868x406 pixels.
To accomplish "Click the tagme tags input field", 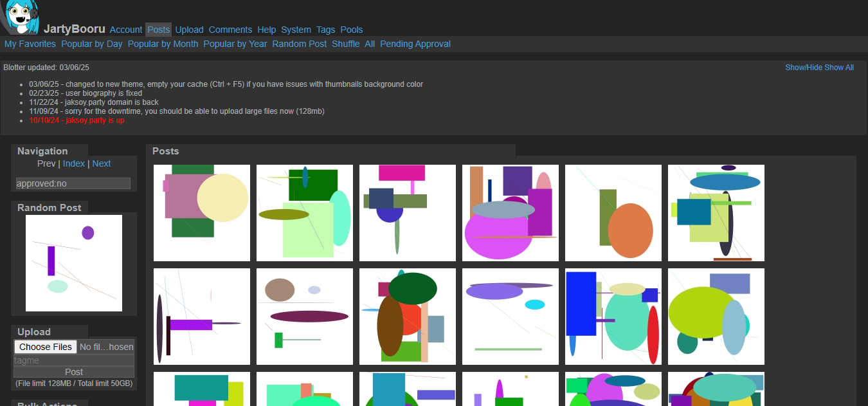I will pyautogui.click(x=74, y=360).
